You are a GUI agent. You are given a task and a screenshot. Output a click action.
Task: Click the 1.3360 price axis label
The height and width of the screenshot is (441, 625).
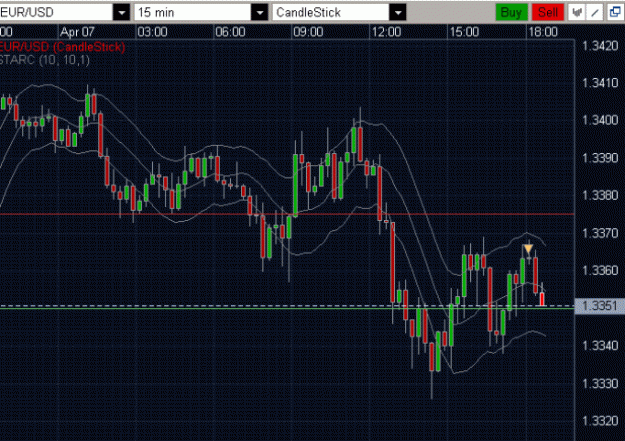click(x=600, y=270)
